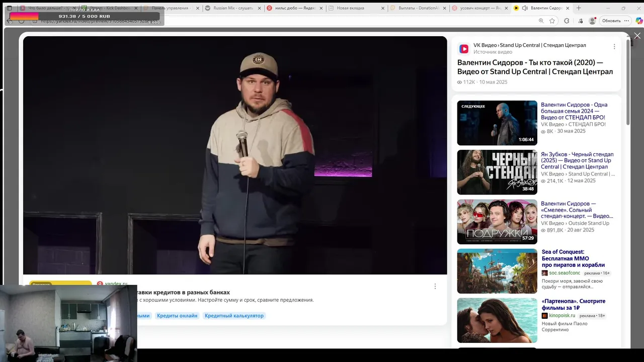The width and height of the screenshot is (644, 362).
Task: Open the Sea of Conquest ad thumbnail
Action: tap(497, 271)
